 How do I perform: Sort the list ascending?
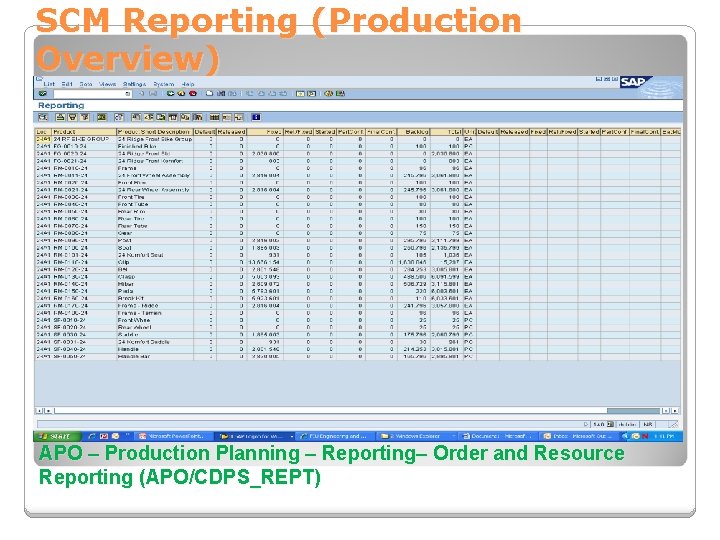tap(60, 118)
